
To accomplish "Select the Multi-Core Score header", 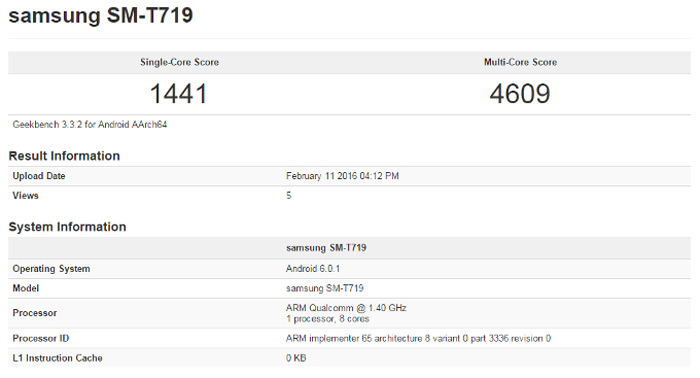I will point(521,62).
